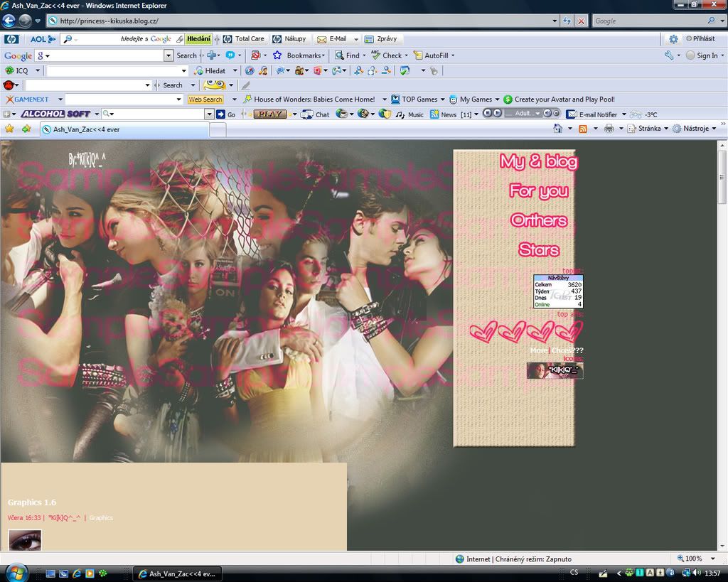Click the Windows Start button
728x582 pixels.
(x=16, y=573)
